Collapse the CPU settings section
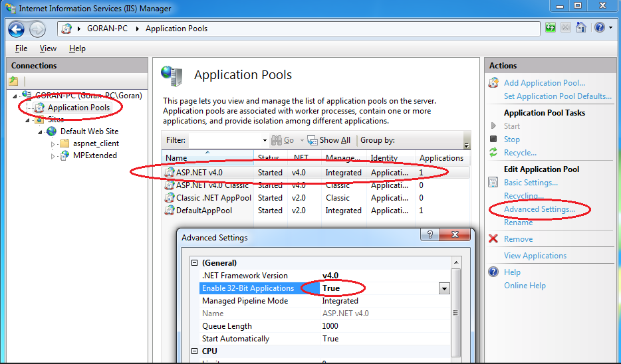The height and width of the screenshot is (364, 621). point(194,351)
